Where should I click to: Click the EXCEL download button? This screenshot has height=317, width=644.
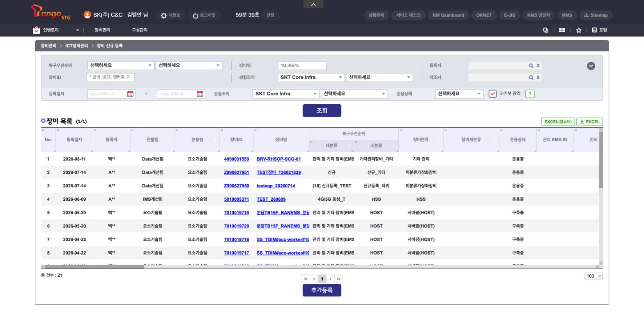tap(590, 122)
